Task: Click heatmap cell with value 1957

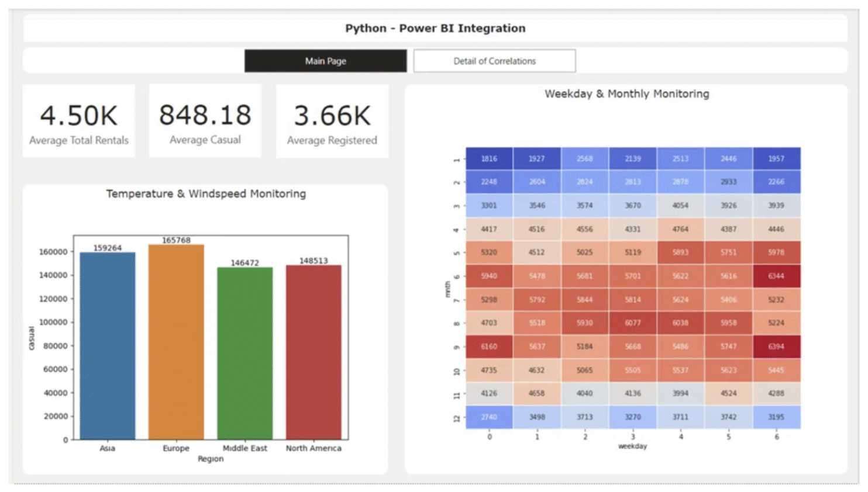Action: click(x=776, y=159)
